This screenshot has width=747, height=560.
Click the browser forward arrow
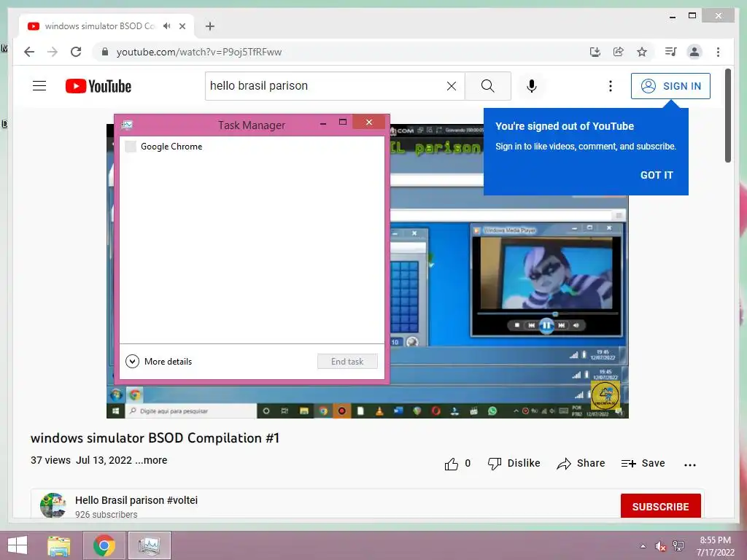click(x=53, y=52)
